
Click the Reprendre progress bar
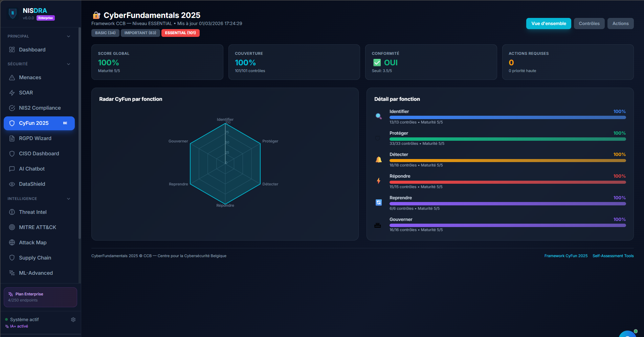[508, 204]
